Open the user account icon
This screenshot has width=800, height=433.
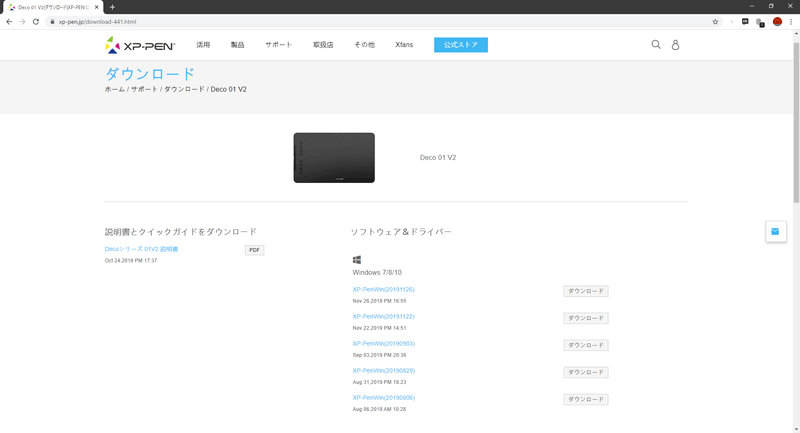[675, 45]
